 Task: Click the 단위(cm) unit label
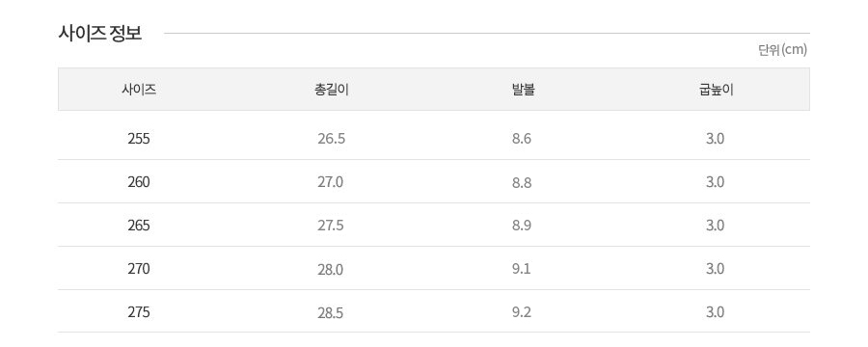coord(782,50)
